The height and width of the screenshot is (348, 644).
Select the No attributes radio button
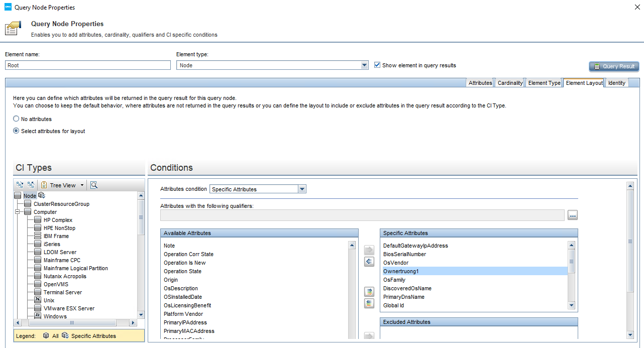(16, 119)
